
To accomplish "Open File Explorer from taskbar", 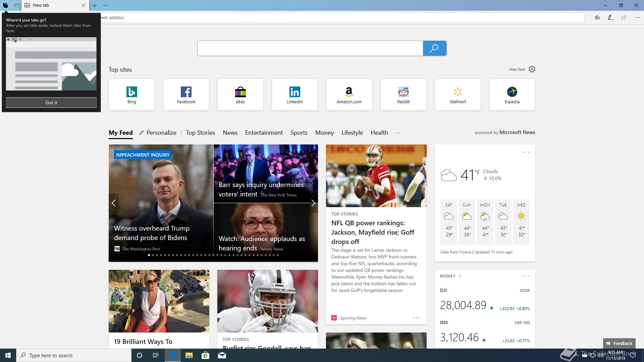I will pyautogui.click(x=189, y=355).
